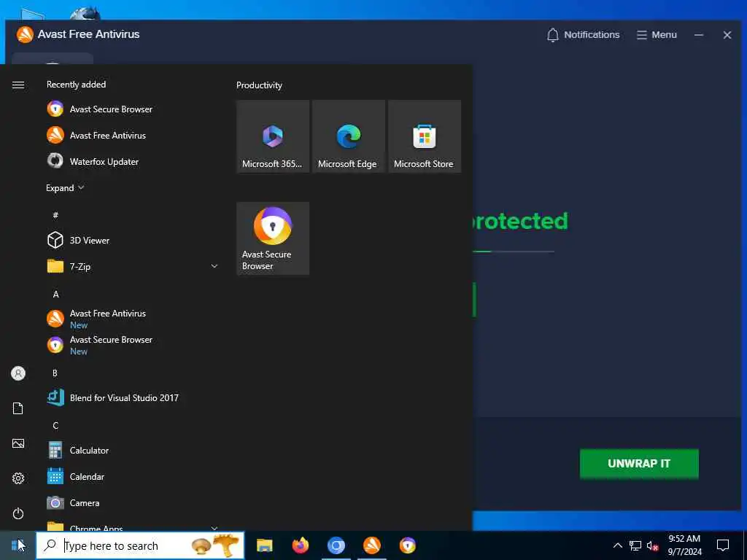Jump to letter B index header
The width and height of the screenshot is (747, 560).
pos(55,373)
